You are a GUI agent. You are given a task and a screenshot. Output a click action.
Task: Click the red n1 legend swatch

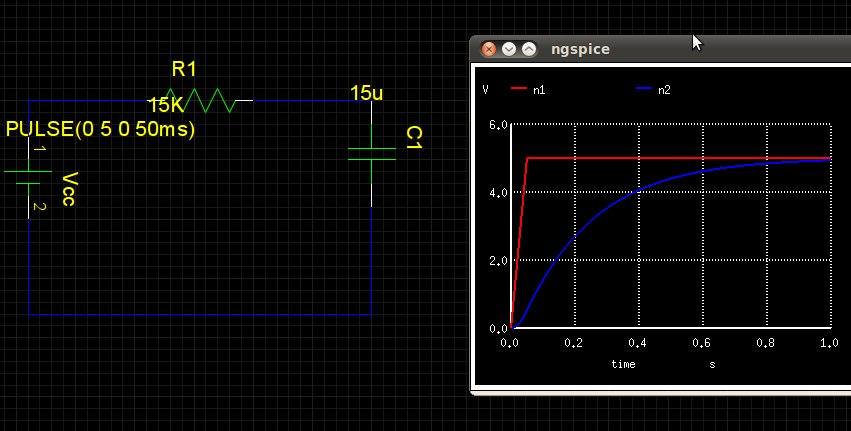coord(518,89)
